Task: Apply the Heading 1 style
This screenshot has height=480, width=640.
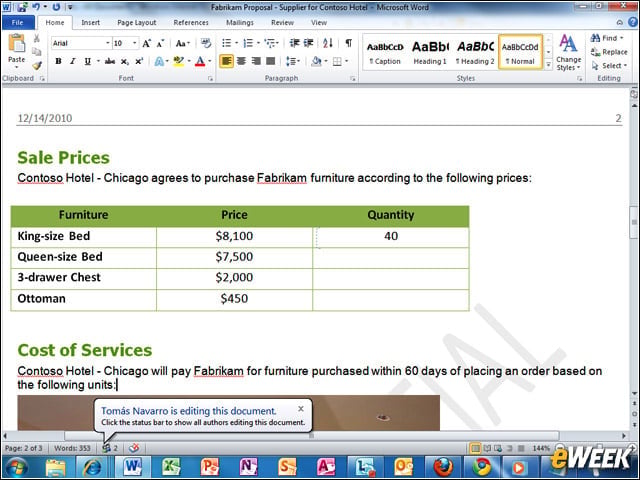Action: (x=430, y=52)
